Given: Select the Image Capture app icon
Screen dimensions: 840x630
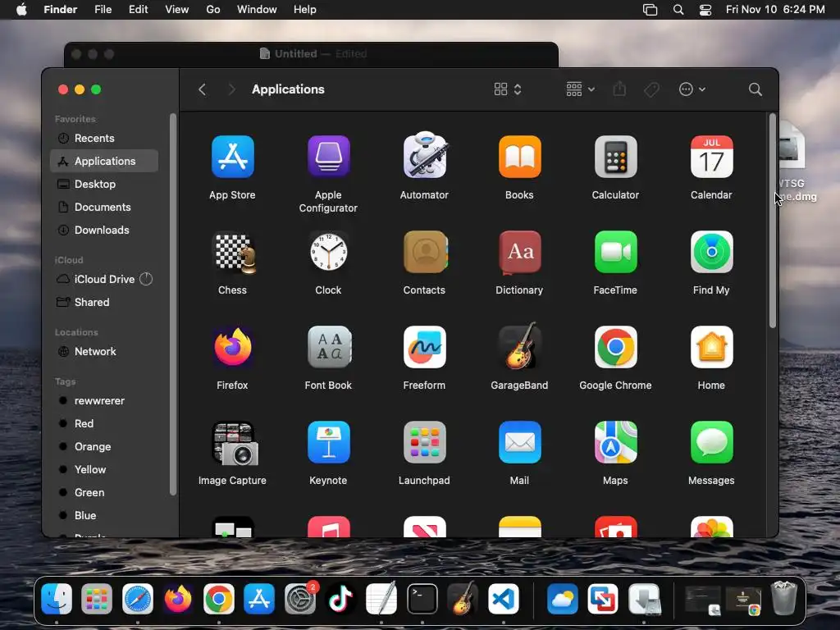Looking at the screenshot, I should pyautogui.click(x=234, y=443).
